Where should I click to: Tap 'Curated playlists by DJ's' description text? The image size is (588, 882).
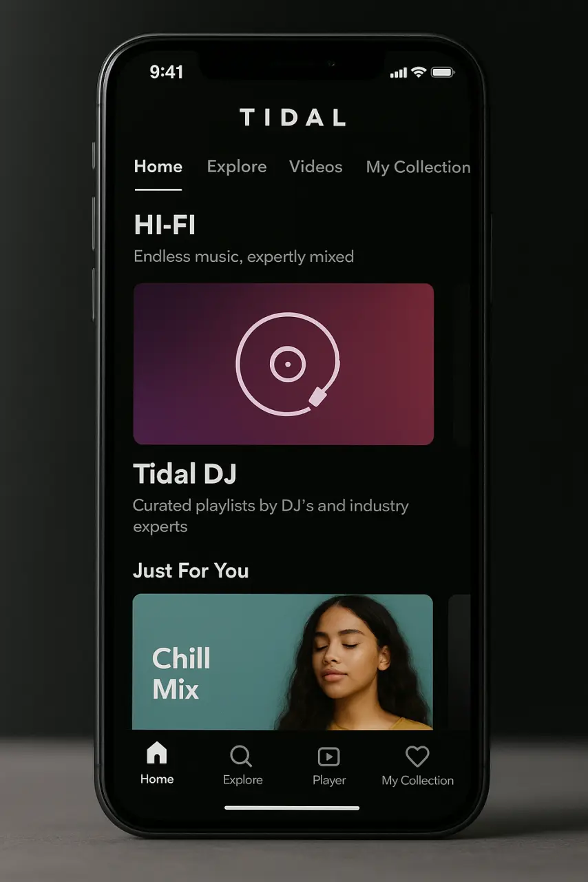[x=271, y=515]
